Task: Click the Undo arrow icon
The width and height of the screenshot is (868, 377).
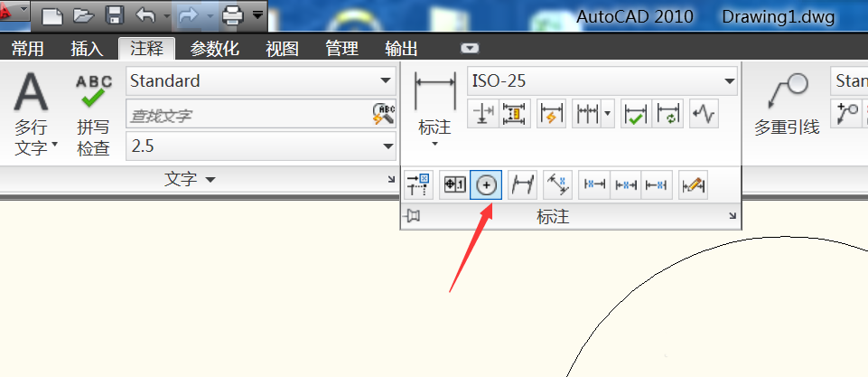Action: point(145,15)
